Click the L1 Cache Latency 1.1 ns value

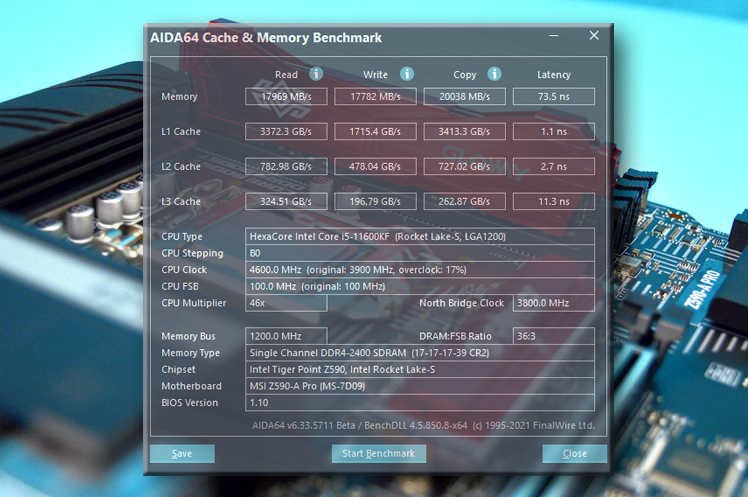554,131
